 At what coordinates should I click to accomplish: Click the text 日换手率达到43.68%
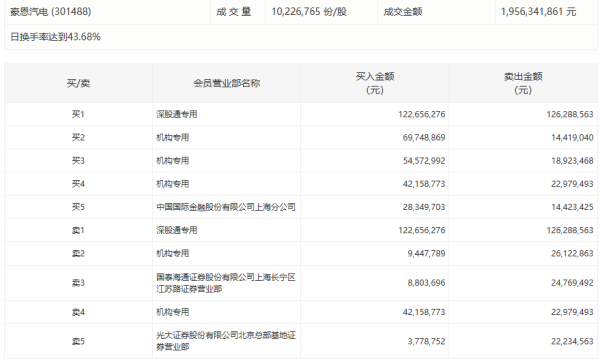(x=55, y=37)
